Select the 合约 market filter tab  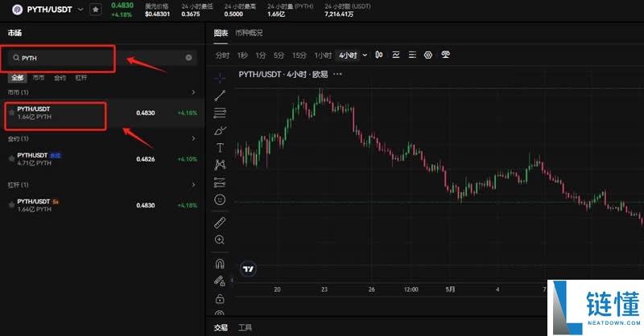[60, 78]
